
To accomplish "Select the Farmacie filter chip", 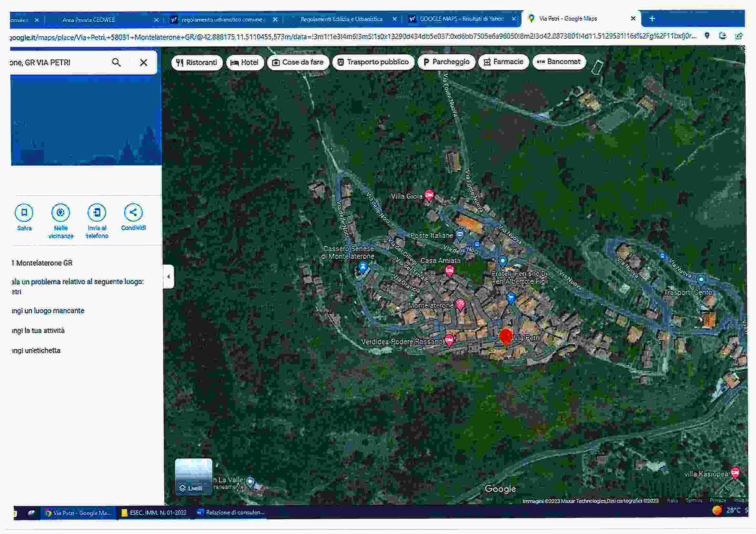I will (503, 62).
